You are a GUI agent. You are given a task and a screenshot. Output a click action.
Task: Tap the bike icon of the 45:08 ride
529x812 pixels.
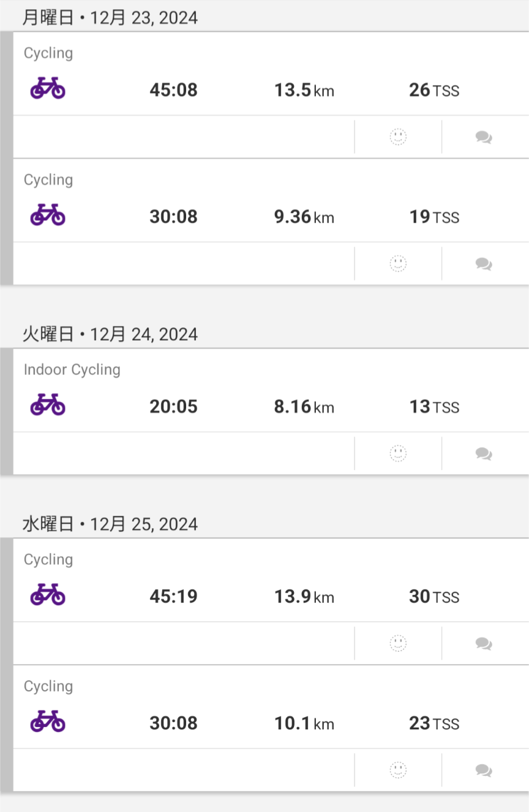tap(48, 88)
